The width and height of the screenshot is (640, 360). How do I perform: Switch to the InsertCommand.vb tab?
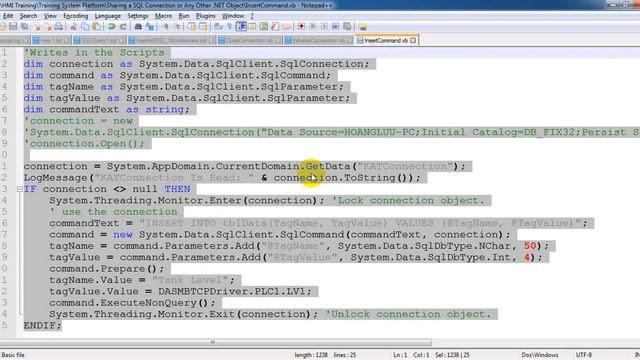pos(386,40)
